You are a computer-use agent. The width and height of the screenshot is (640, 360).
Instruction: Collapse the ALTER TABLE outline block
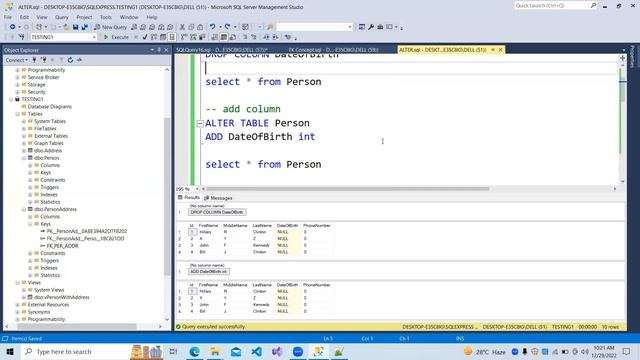click(200, 123)
